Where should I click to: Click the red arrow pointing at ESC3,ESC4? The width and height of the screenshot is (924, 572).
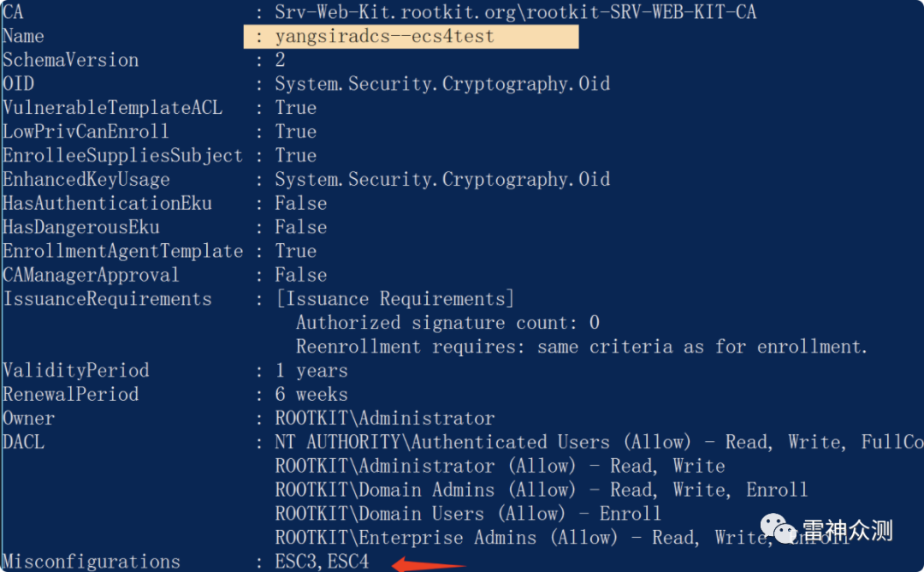tap(429, 564)
